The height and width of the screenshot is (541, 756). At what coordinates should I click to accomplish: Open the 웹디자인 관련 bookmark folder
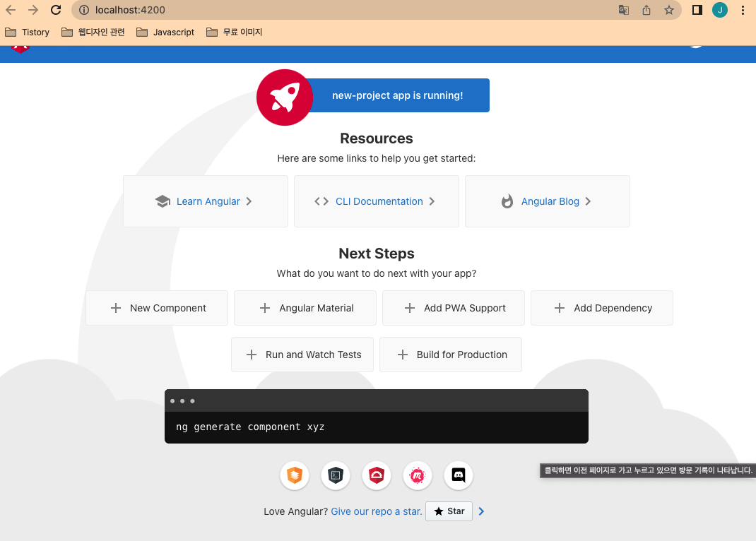[93, 32]
